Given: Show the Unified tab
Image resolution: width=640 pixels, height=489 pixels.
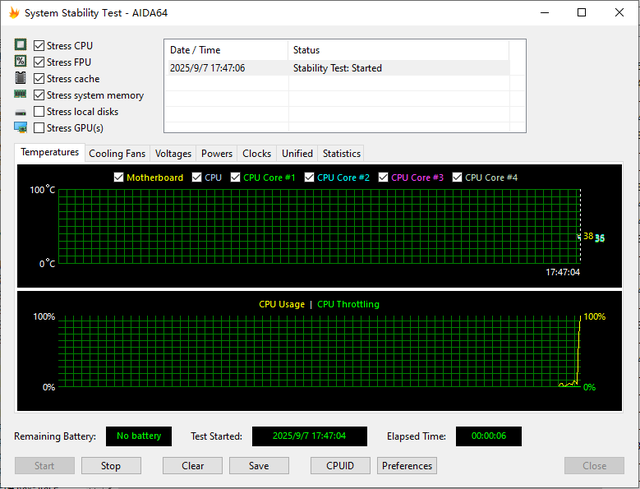Looking at the screenshot, I should point(297,153).
